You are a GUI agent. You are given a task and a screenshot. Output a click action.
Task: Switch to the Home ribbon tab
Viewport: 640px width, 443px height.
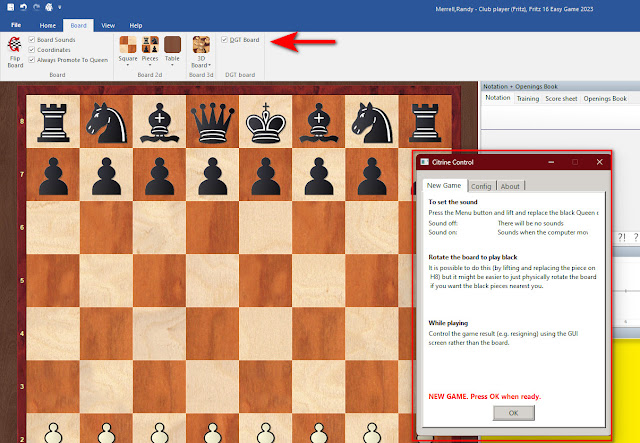tap(47, 25)
